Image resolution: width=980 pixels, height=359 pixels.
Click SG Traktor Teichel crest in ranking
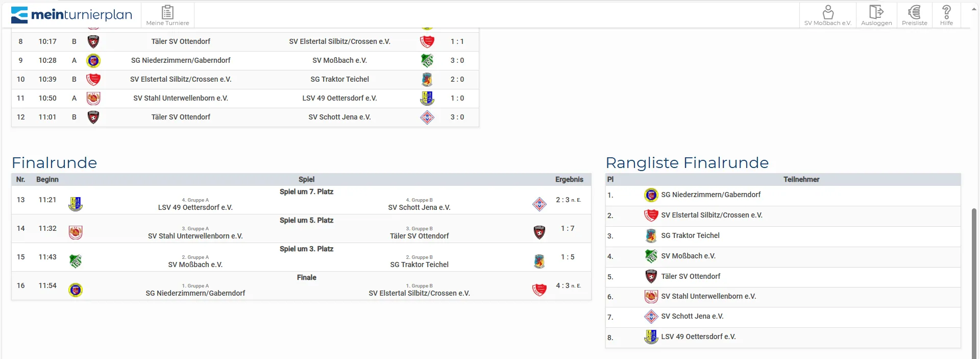(651, 236)
